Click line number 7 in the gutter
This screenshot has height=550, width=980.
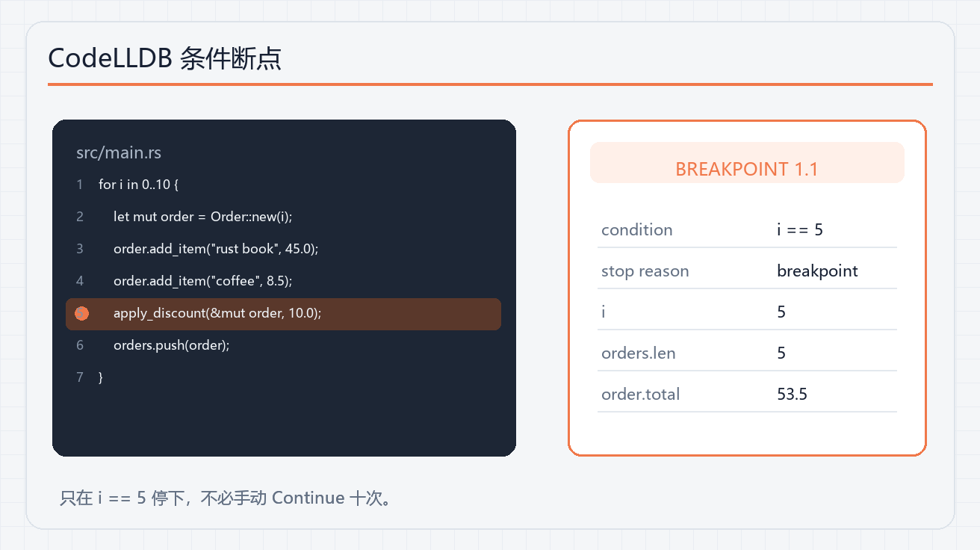(x=80, y=377)
